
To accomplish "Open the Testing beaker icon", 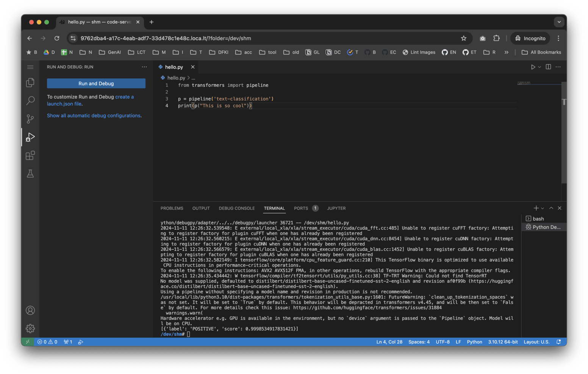I will pos(30,174).
